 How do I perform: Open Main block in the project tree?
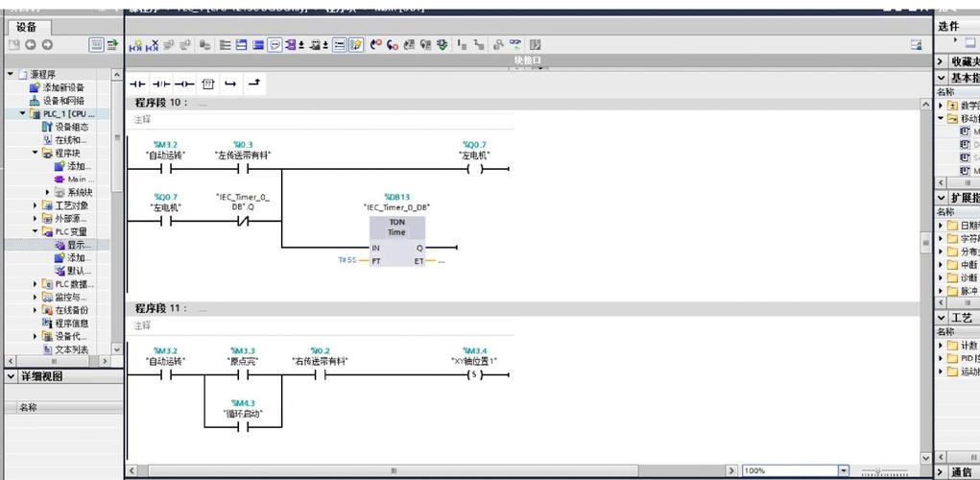(81, 180)
